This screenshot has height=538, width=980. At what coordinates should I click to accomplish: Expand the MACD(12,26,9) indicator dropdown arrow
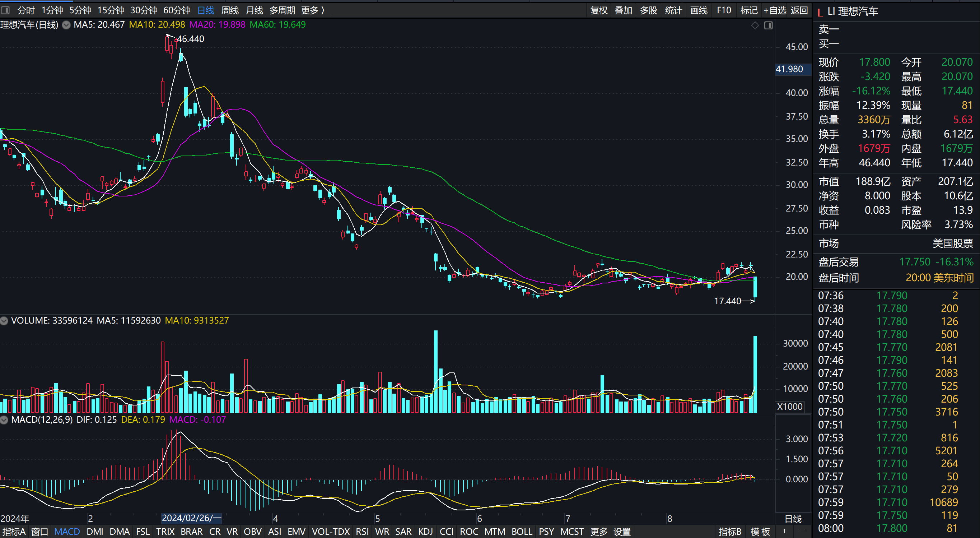[x=4, y=419]
